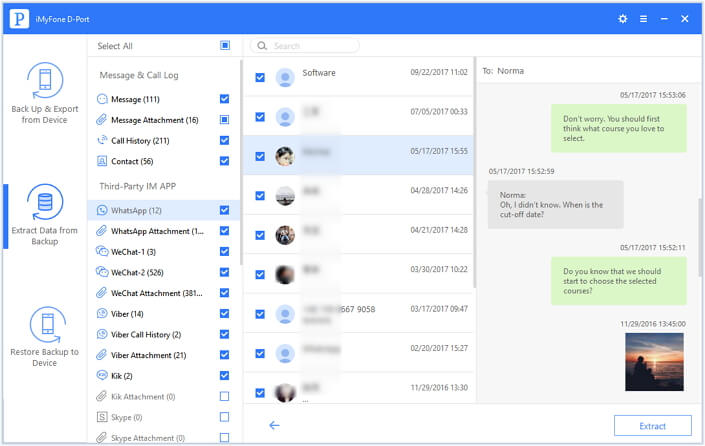Click the Kik Attachment paperclip icon
The image size is (705, 446).
[x=102, y=396]
